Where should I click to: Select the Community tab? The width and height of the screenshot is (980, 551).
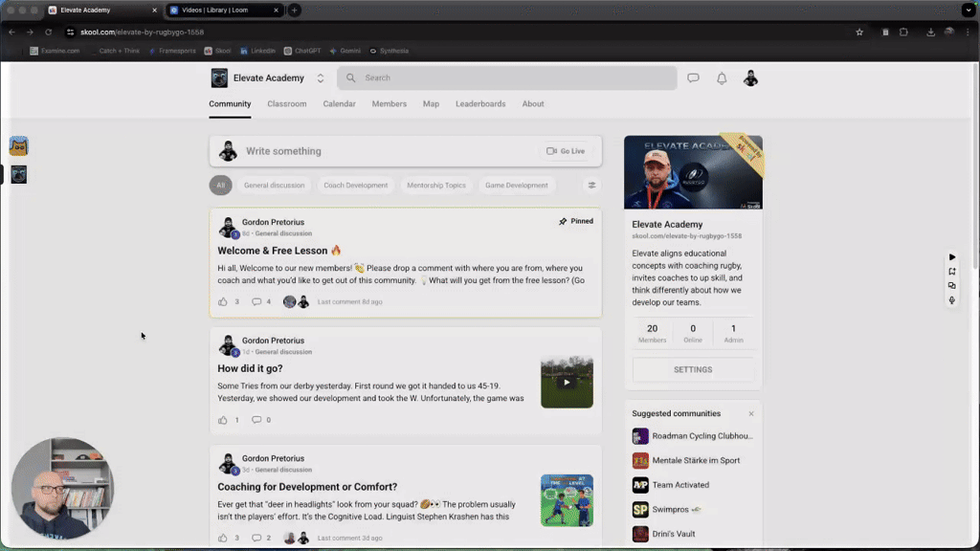[x=230, y=103]
